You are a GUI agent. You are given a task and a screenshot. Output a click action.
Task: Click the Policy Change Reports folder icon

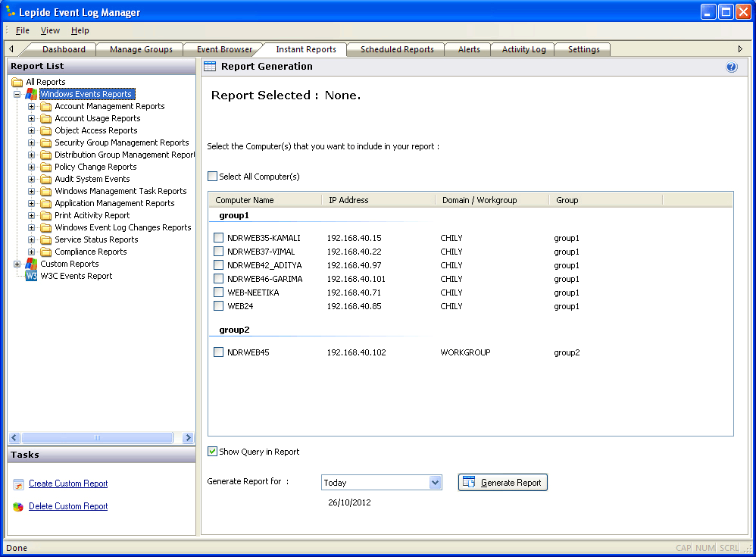46,167
